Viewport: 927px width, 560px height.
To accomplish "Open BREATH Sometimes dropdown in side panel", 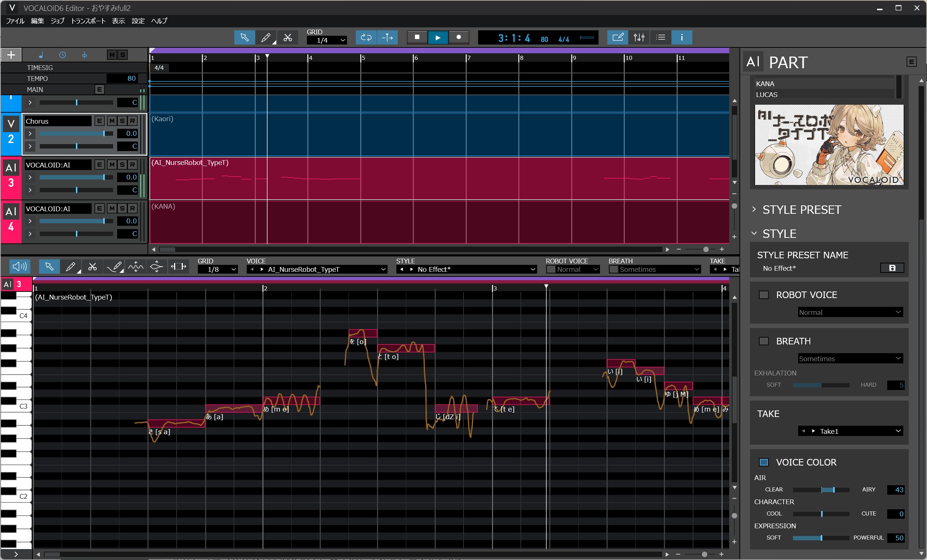I will [850, 358].
